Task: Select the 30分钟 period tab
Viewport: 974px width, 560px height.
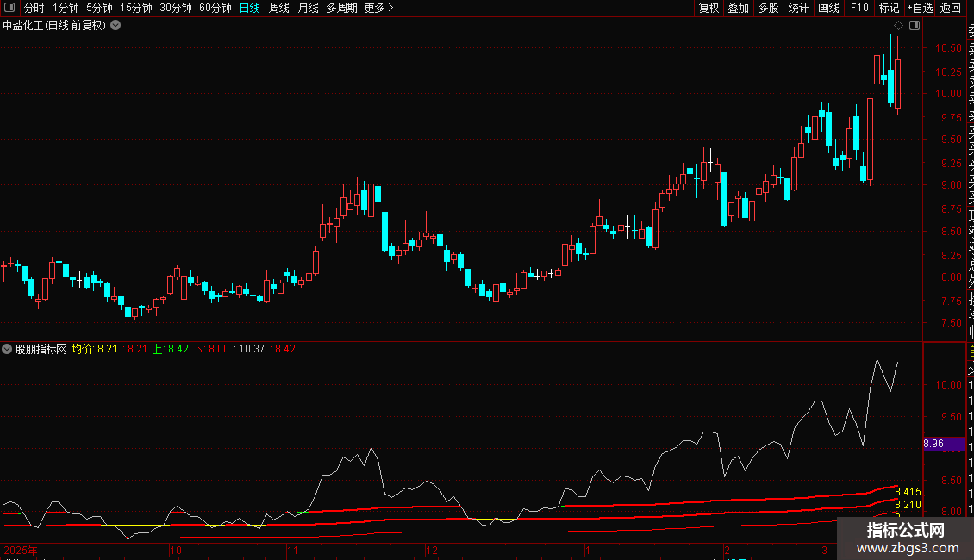Action: pos(176,8)
